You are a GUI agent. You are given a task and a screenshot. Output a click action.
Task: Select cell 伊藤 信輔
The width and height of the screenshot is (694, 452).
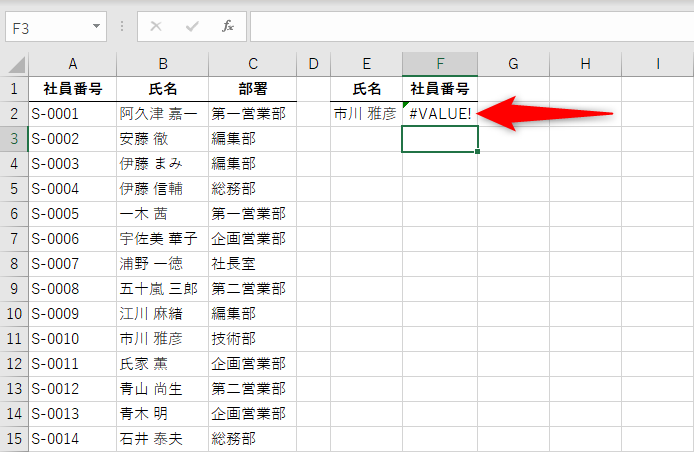pyautogui.click(x=162, y=189)
